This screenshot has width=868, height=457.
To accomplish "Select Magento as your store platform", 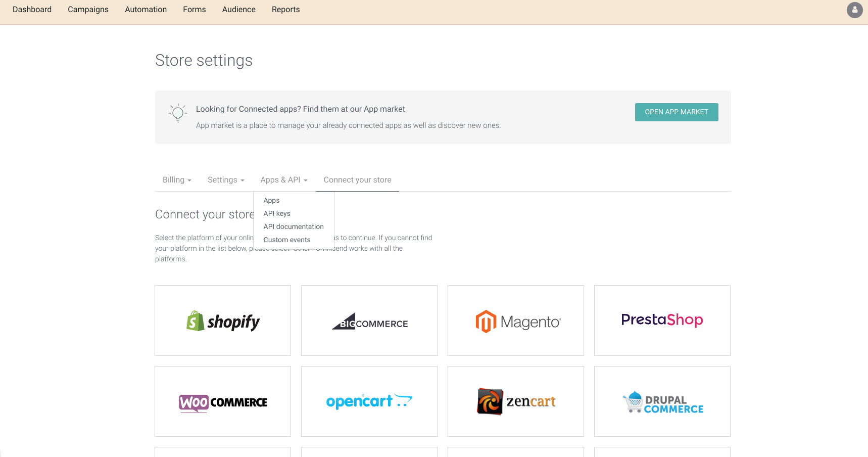I will pyautogui.click(x=515, y=321).
